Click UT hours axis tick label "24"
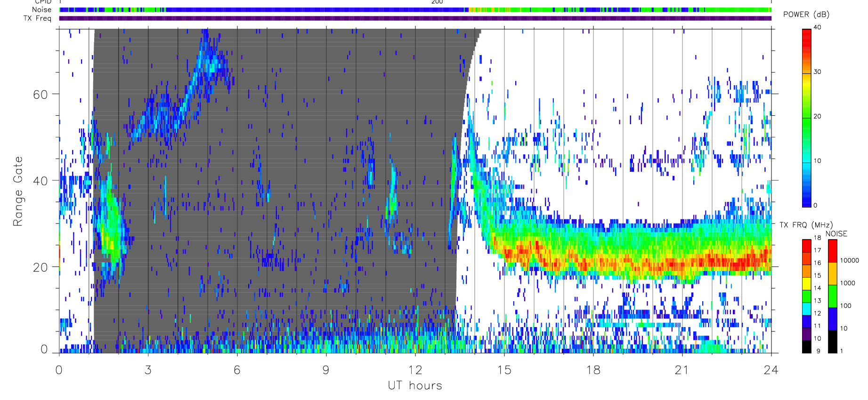Screen dimensions: 868x400 771,370
